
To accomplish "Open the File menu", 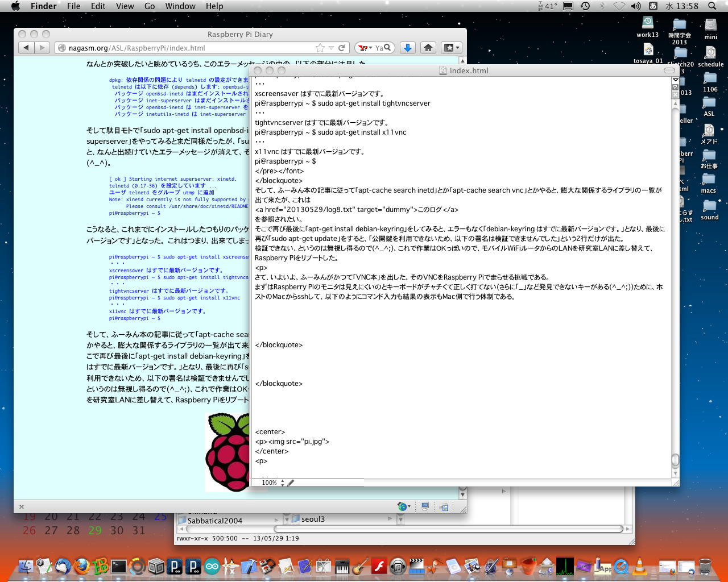I will click(x=73, y=6).
